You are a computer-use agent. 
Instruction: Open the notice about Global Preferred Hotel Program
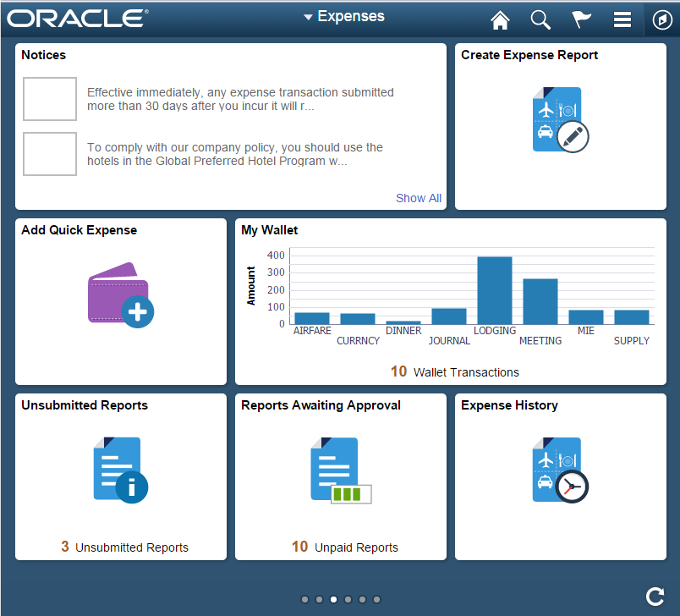[x=234, y=155]
